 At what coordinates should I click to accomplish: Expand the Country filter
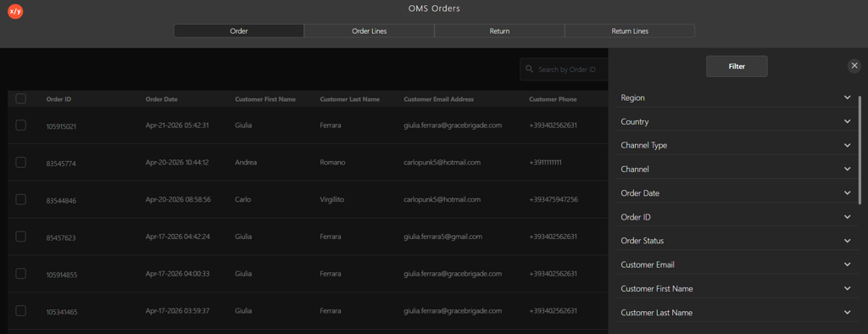[737, 121]
